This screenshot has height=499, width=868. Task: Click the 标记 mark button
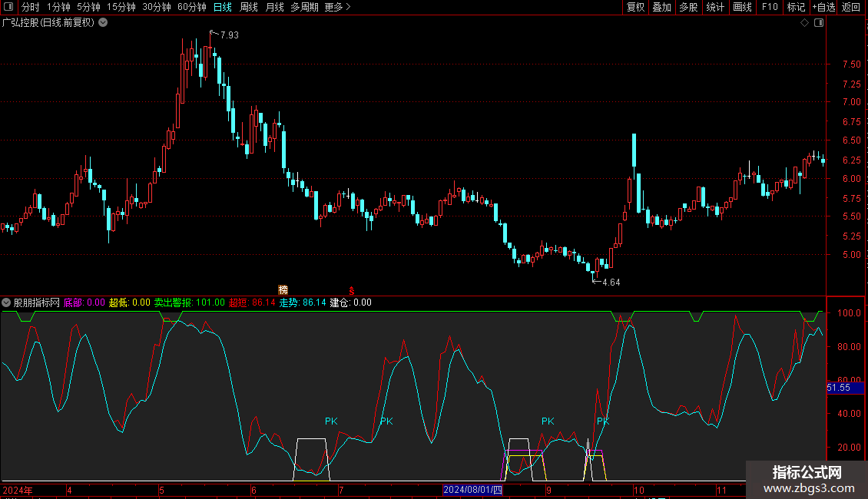tap(796, 7)
